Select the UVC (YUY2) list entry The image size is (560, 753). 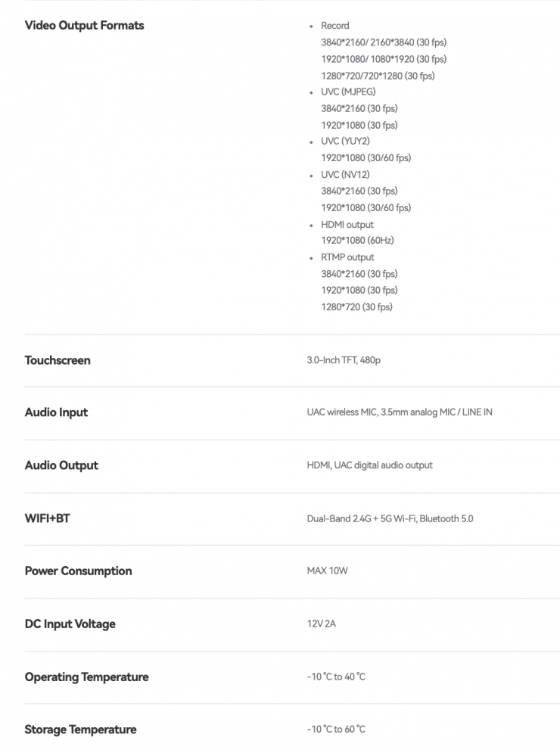point(345,141)
